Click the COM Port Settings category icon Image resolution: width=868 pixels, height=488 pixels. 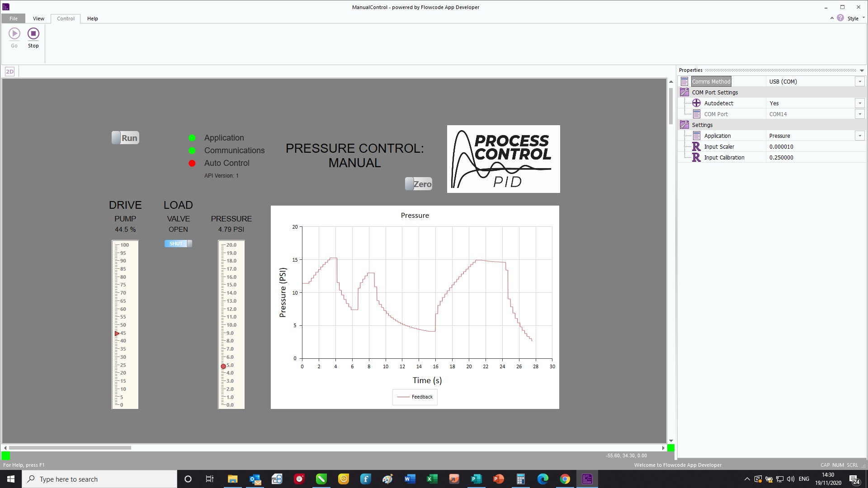(x=684, y=92)
